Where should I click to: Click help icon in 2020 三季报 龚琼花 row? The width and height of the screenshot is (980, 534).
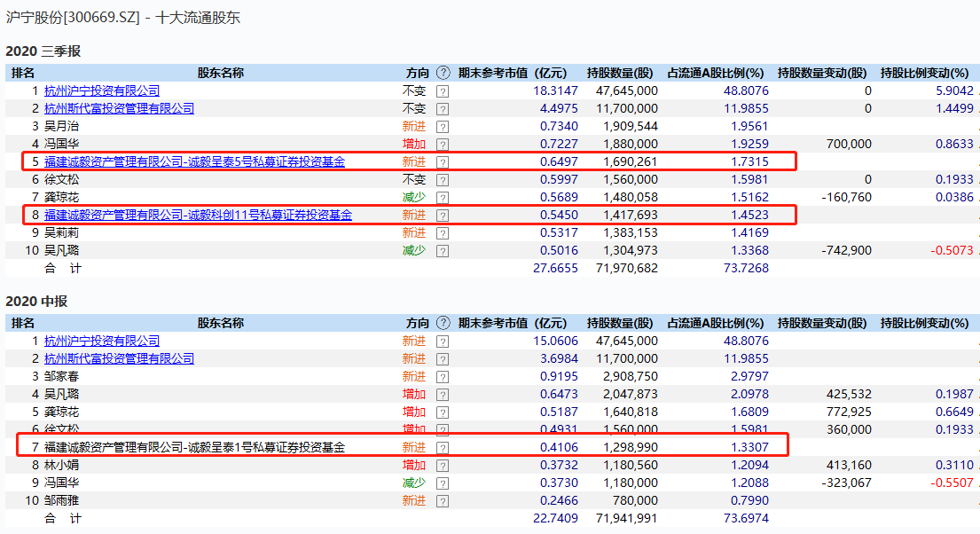click(x=443, y=198)
